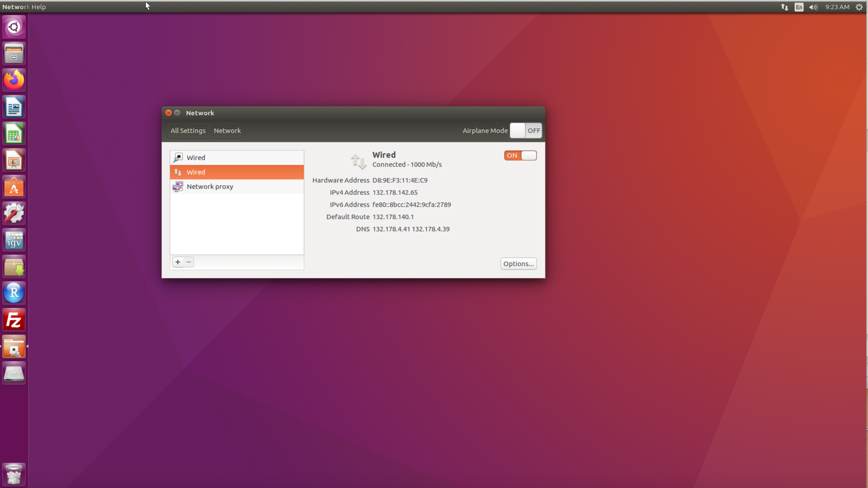Click the network activity arrows icon in taskbar

coord(783,7)
